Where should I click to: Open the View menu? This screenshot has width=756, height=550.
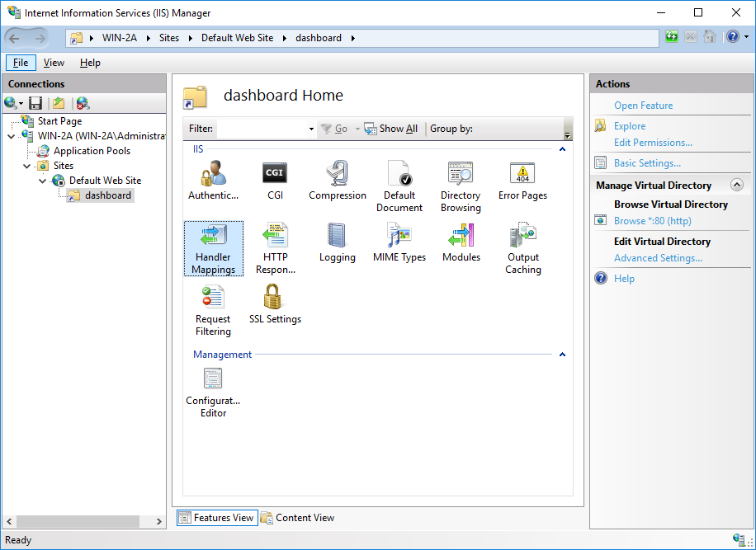click(54, 63)
